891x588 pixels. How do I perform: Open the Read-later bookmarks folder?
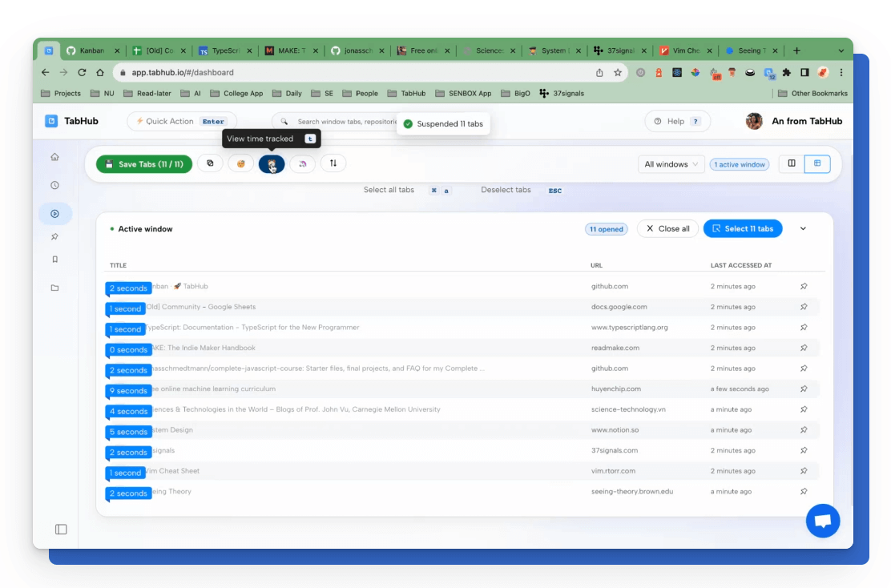(147, 93)
